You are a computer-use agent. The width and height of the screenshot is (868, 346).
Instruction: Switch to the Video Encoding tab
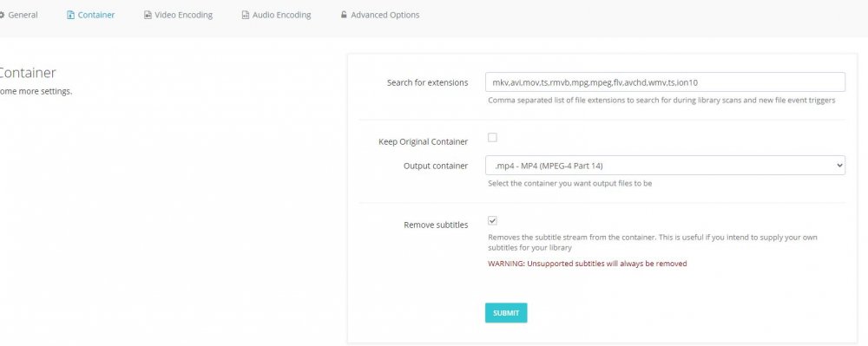(183, 16)
